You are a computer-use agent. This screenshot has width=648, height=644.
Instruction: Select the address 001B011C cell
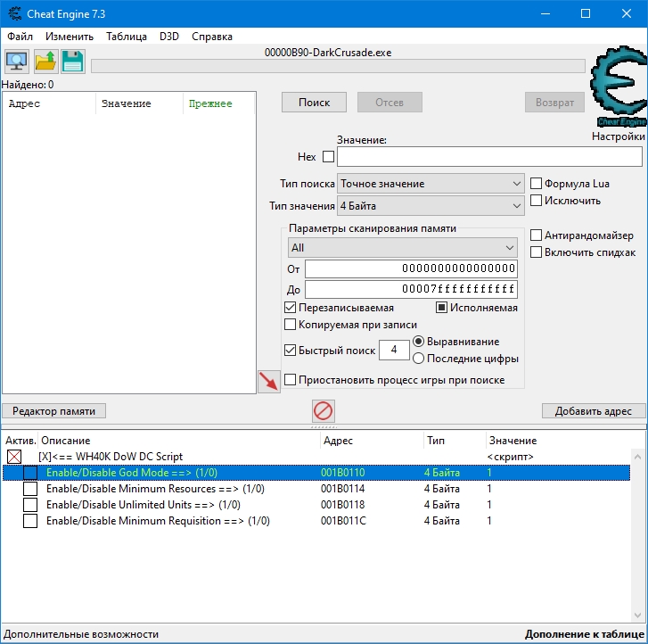coord(343,521)
